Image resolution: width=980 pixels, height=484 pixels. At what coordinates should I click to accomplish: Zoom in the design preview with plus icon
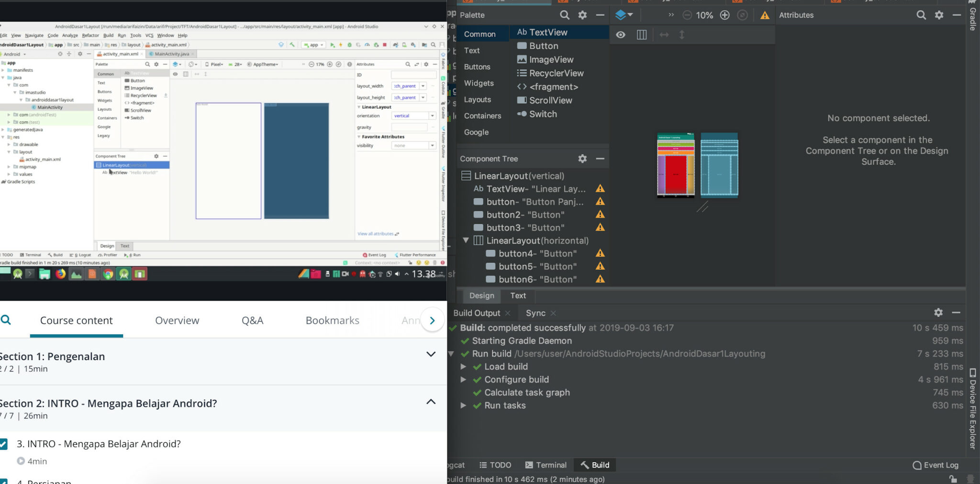725,15
